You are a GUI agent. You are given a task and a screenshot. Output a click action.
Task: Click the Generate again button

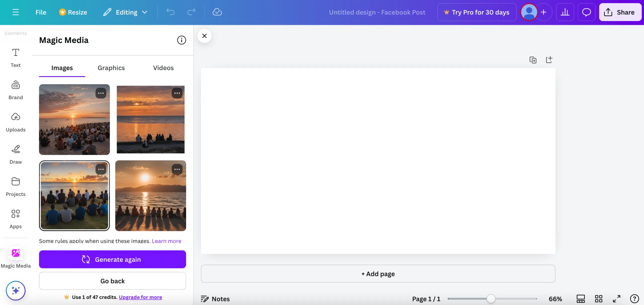coord(112,259)
